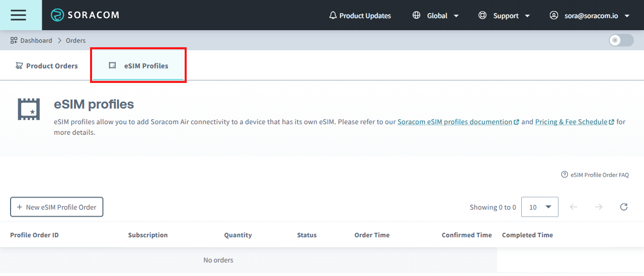Image resolution: width=644 pixels, height=276 pixels.
Task: Click the Soracom logo
Action: tap(85, 15)
